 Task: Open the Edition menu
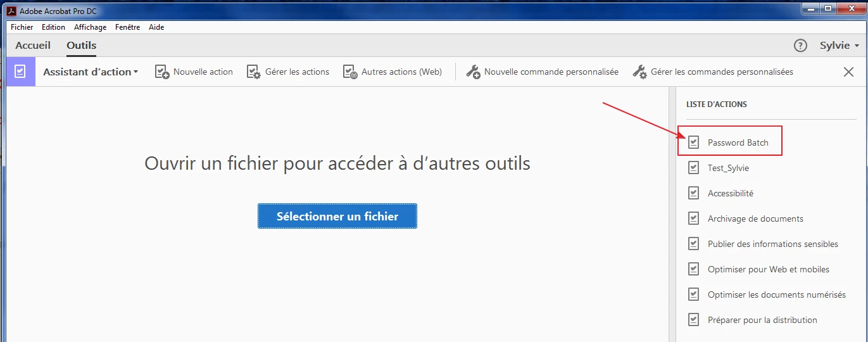coord(53,27)
